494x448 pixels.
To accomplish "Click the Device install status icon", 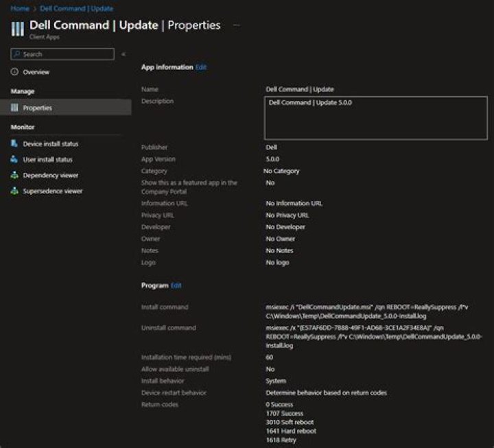I will pyautogui.click(x=14, y=143).
